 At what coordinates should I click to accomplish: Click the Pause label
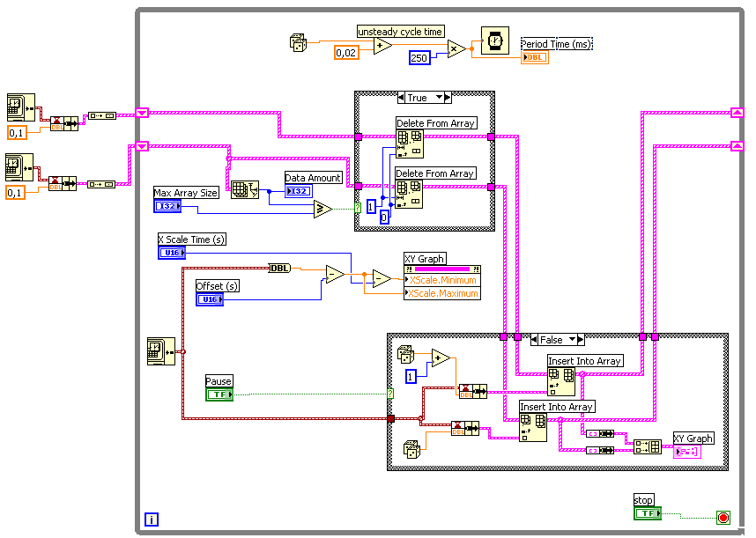(219, 381)
